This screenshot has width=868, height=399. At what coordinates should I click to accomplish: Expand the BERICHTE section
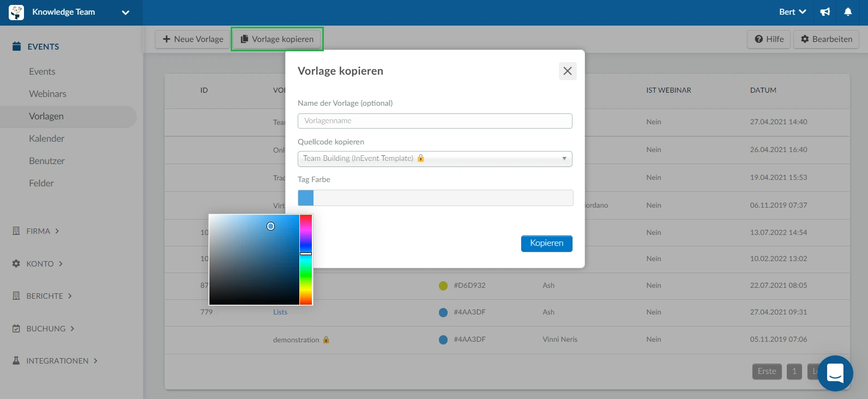[49, 296]
